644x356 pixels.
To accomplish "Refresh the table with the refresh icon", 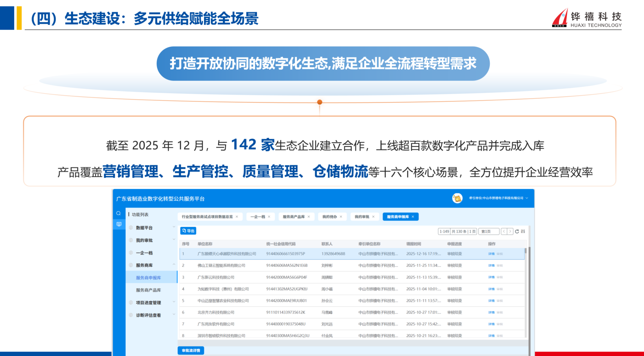I will [x=517, y=231].
